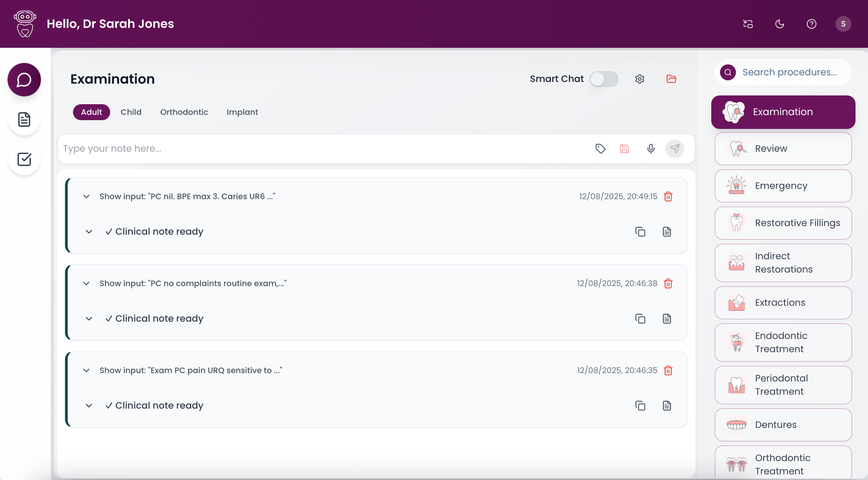Click the microphone dictation icon
868x480 pixels.
(x=651, y=149)
